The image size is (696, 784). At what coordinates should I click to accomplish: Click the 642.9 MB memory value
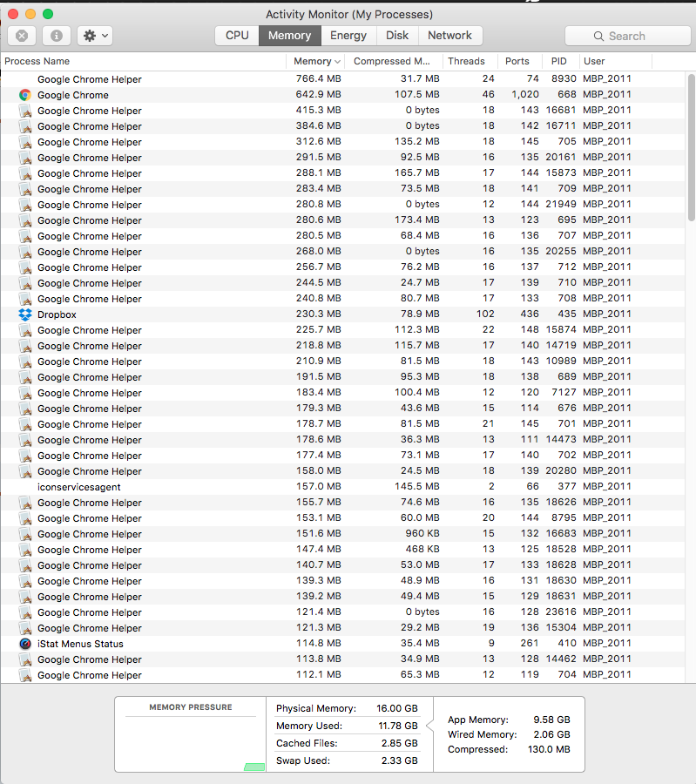pos(319,94)
